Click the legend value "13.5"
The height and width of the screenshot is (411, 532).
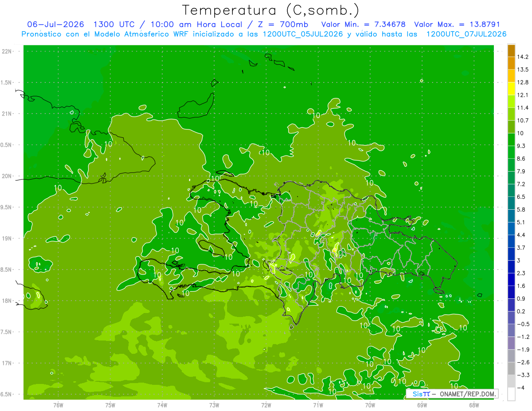click(523, 70)
